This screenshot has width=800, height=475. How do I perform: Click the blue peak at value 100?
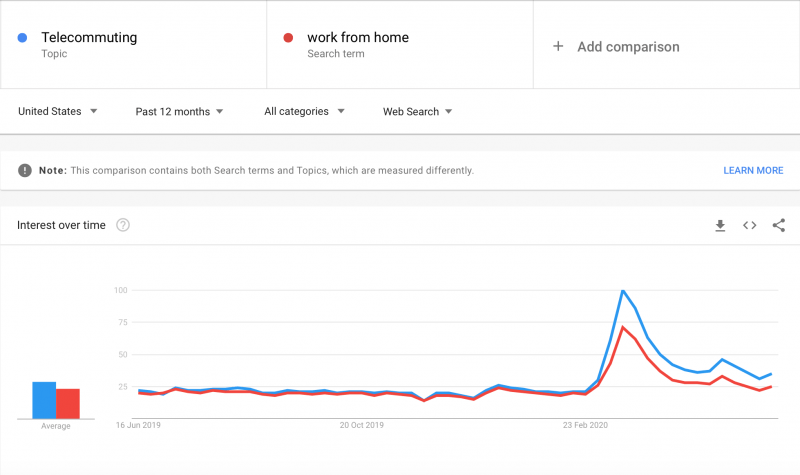622,290
